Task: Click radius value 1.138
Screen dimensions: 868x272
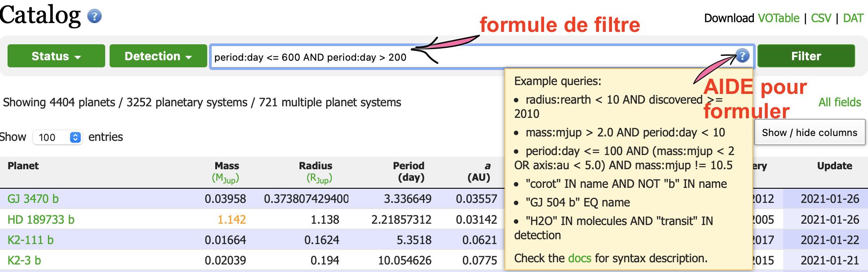Action: tap(325, 220)
